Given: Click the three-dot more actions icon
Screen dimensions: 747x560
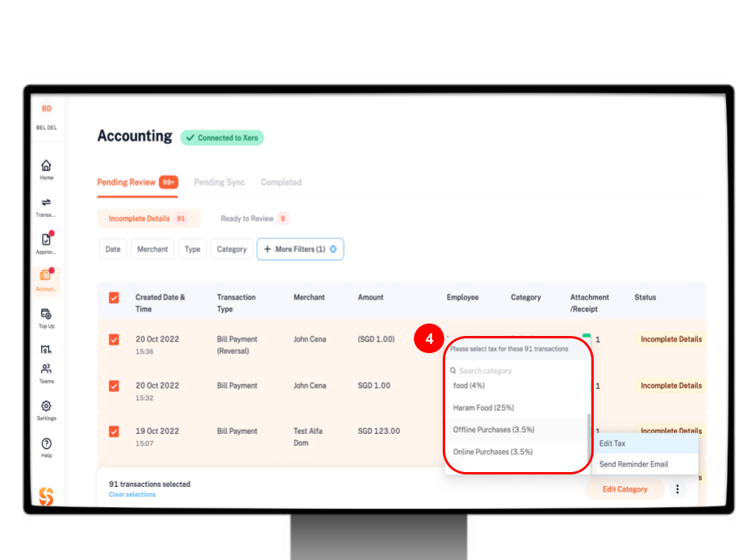Looking at the screenshot, I should (x=677, y=489).
